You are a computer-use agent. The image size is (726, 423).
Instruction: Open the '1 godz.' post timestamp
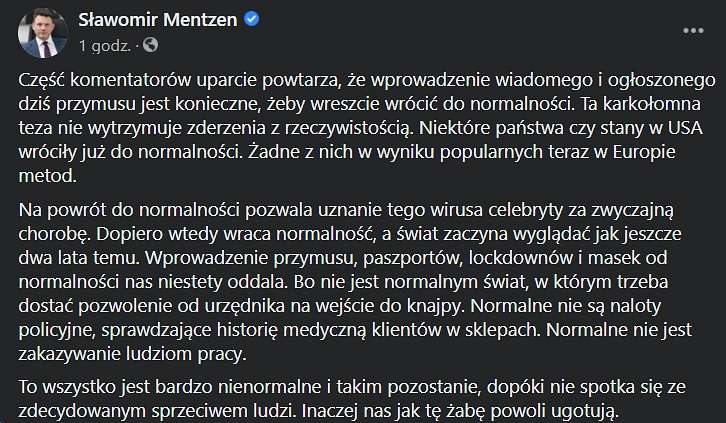[105, 45]
